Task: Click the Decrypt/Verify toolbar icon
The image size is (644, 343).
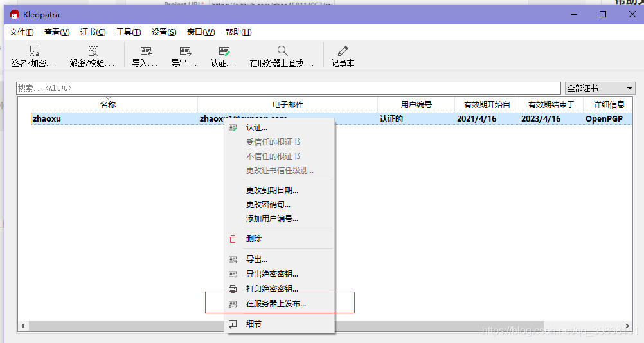Action: (x=93, y=51)
